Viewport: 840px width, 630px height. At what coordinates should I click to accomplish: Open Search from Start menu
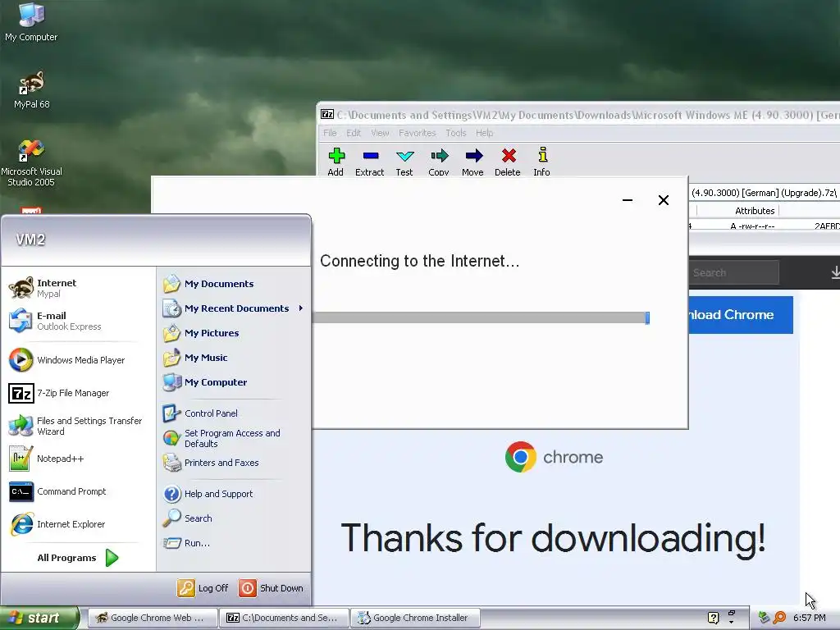[234, 518]
